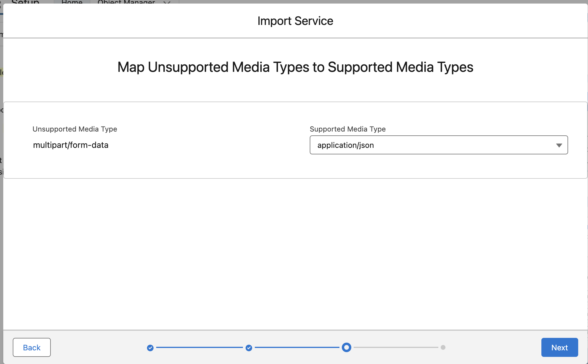Click the Next button
The height and width of the screenshot is (364, 588).
click(559, 347)
